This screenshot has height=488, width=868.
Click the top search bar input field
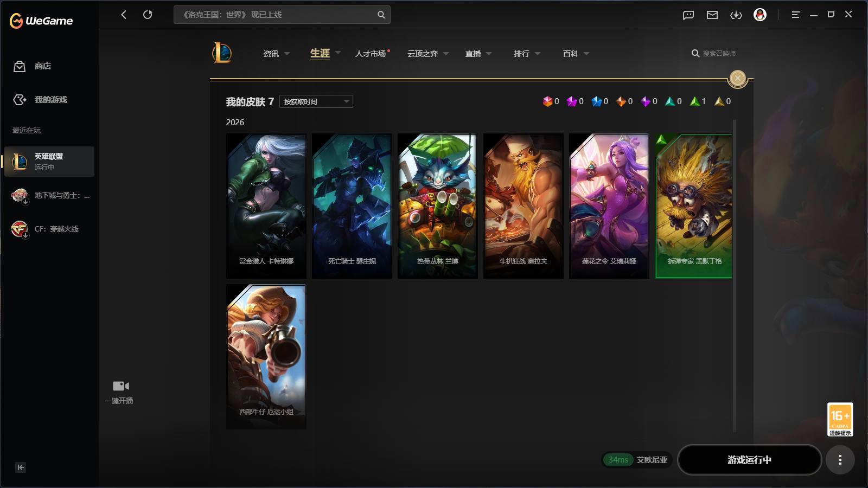[282, 15]
